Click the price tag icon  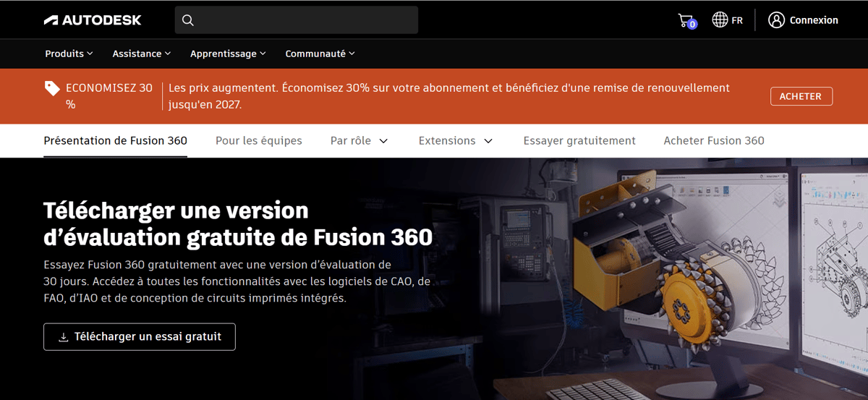tap(52, 88)
